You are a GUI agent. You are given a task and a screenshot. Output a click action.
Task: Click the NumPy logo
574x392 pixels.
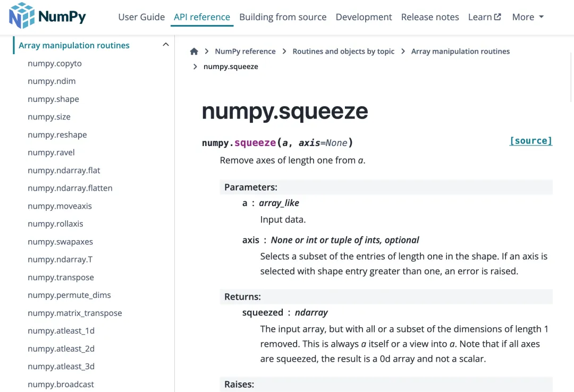[x=48, y=16]
